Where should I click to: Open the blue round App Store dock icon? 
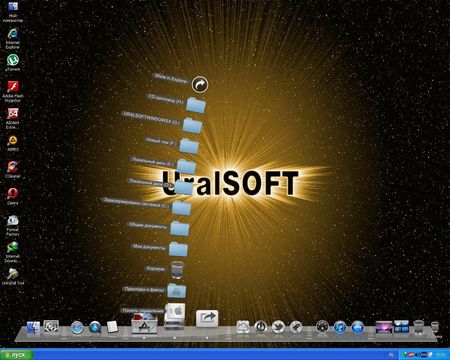pos(358,327)
